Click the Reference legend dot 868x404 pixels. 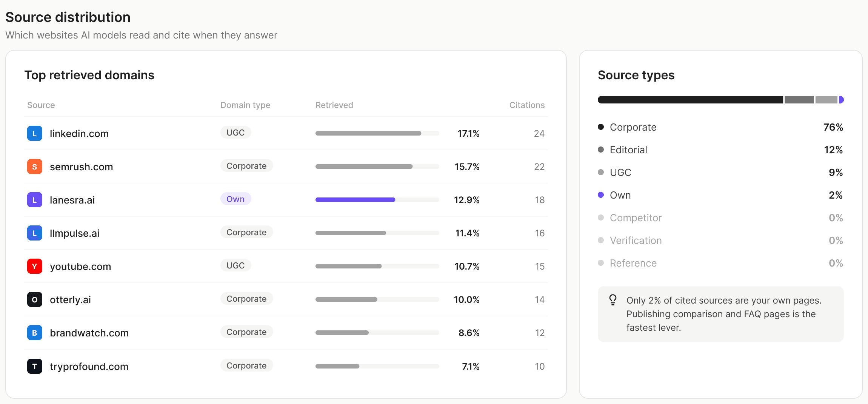[x=601, y=263]
